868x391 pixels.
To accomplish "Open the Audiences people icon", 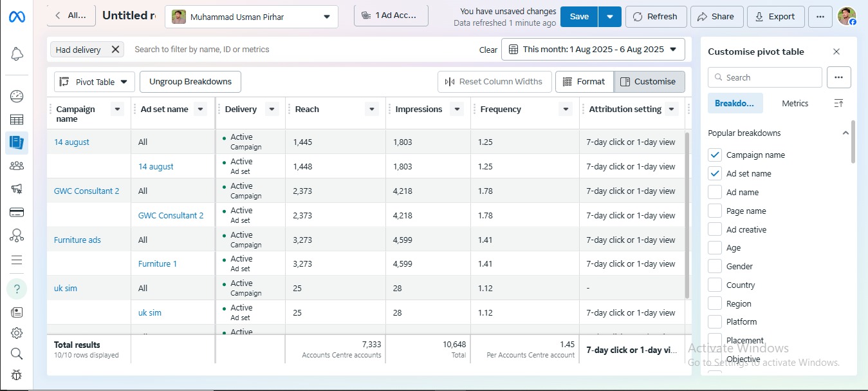I will coord(17,166).
